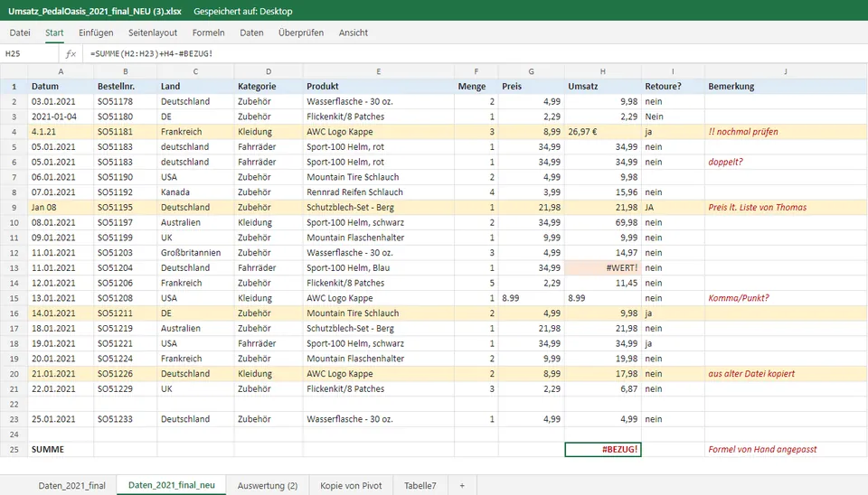
Task: Click order number SO51233
Action: tap(125, 419)
